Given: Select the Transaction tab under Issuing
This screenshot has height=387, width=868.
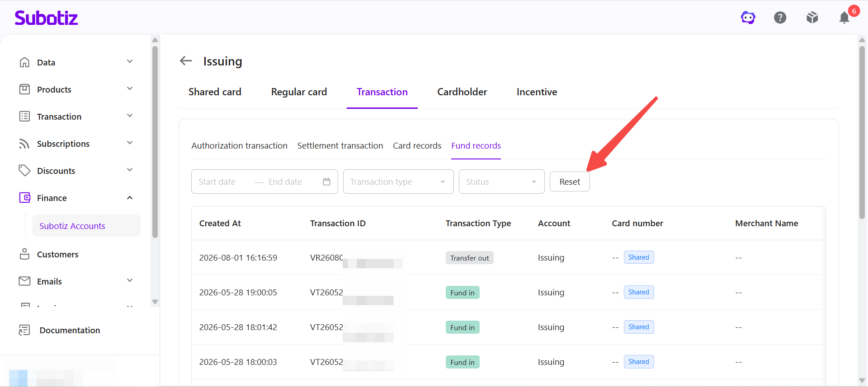Looking at the screenshot, I should [382, 92].
